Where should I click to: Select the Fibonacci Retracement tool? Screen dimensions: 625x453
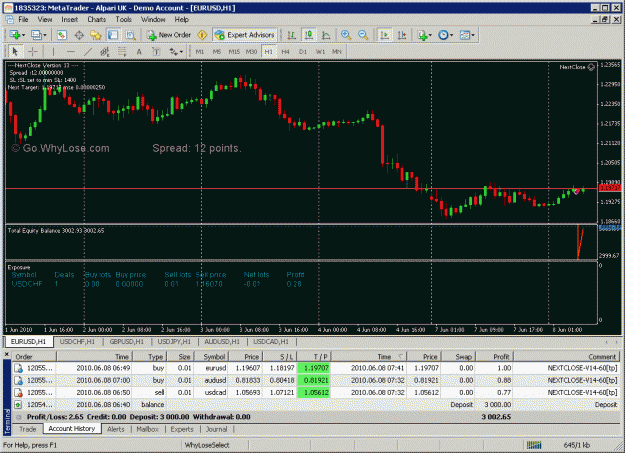122,51
